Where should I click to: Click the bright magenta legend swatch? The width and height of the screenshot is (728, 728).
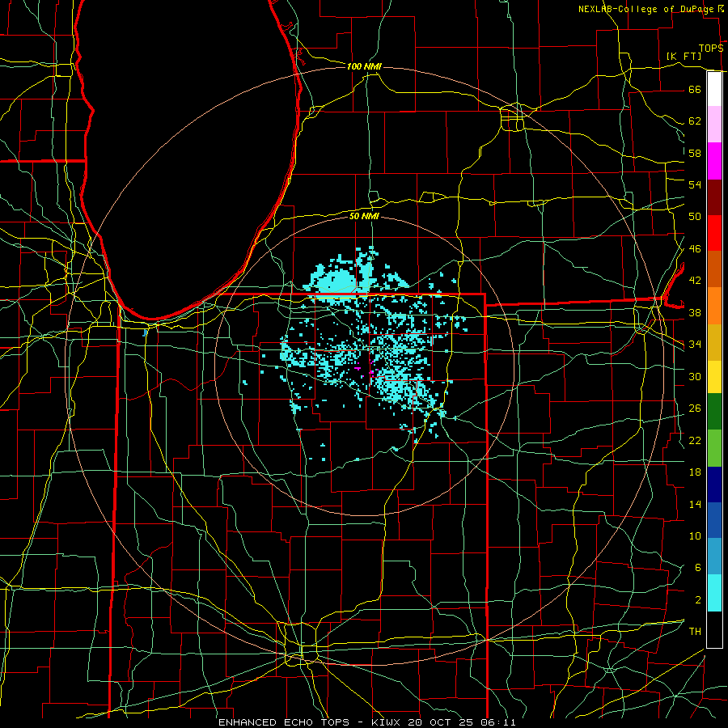(x=714, y=161)
